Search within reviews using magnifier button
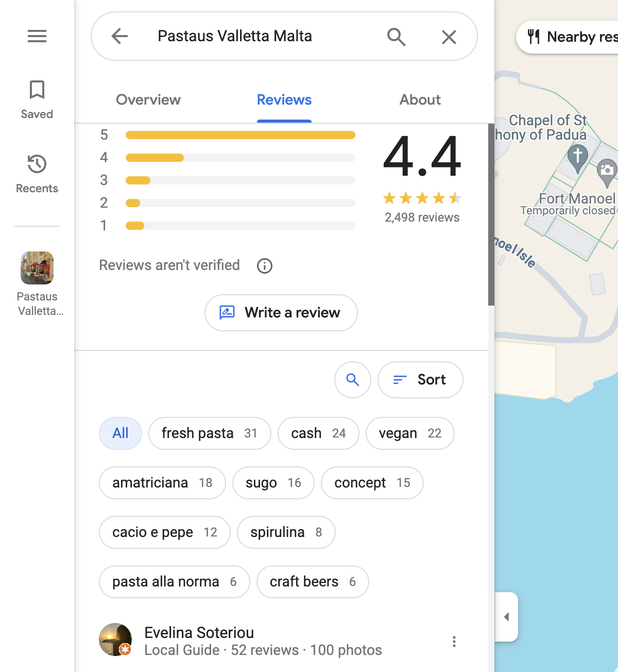 point(353,380)
